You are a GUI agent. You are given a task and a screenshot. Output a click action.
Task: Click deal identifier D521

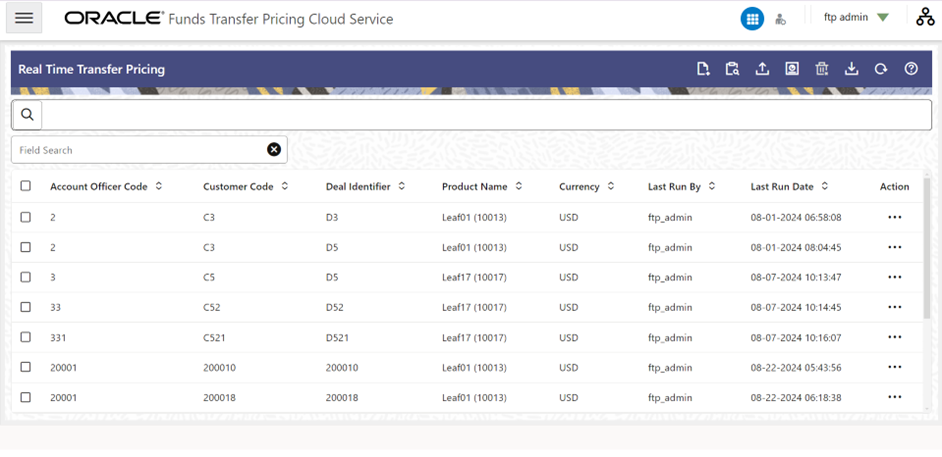[336, 337]
